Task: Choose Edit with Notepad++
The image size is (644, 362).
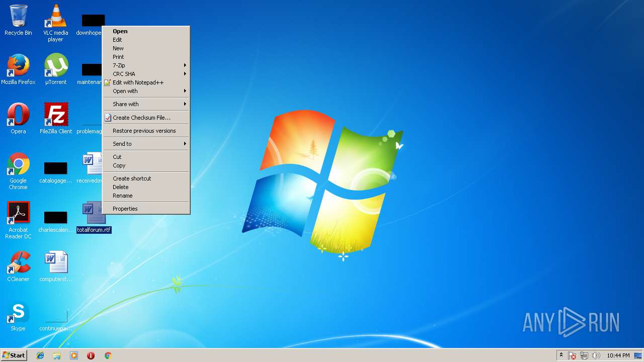Action: 146,82
